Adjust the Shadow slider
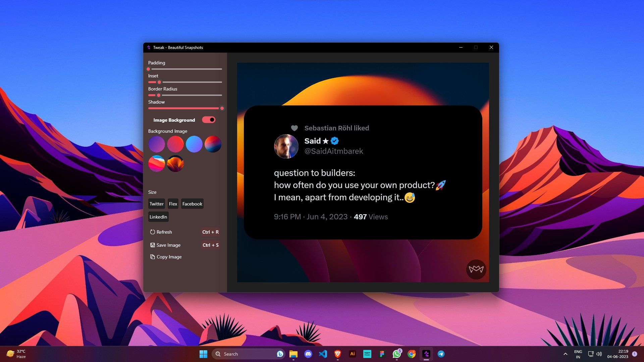 (x=222, y=108)
